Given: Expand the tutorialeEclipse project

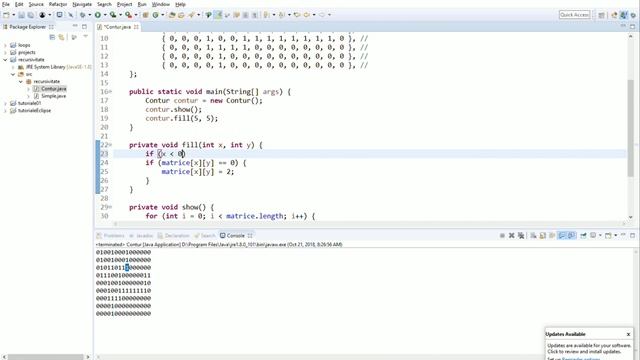Looking at the screenshot, I should tap(5, 111).
